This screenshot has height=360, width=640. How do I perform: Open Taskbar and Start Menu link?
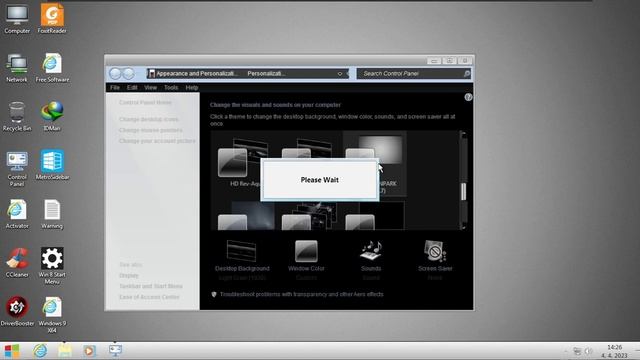coord(151,286)
